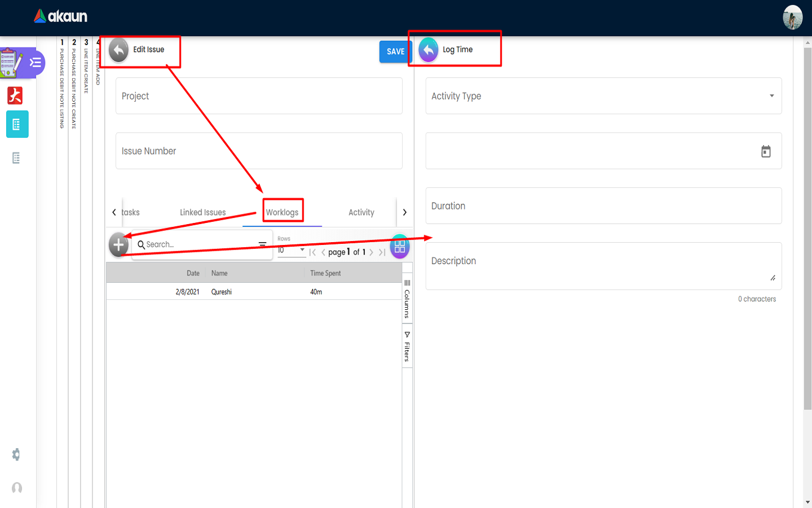Select the 2/8/2021 date cell
The image size is (812, 508).
coord(187,292)
